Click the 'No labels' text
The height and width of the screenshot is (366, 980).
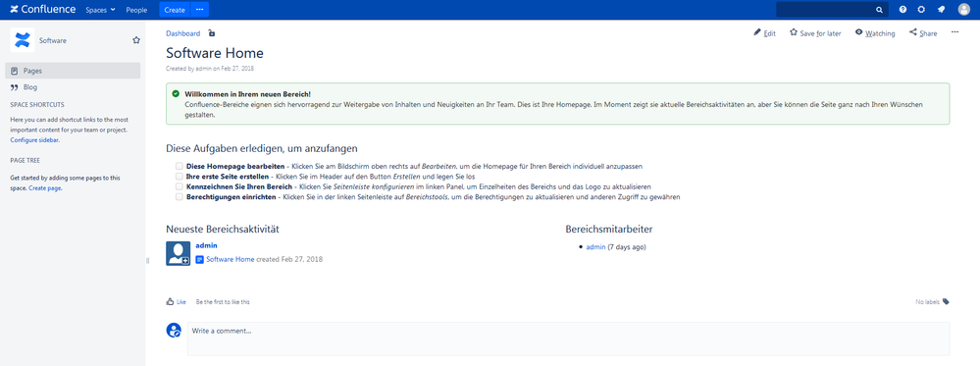tap(927, 302)
